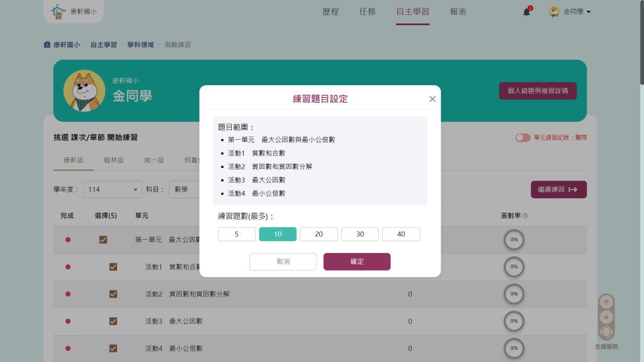The width and height of the screenshot is (644, 362).
Task: Open the 歷程 menu
Action: tap(330, 12)
